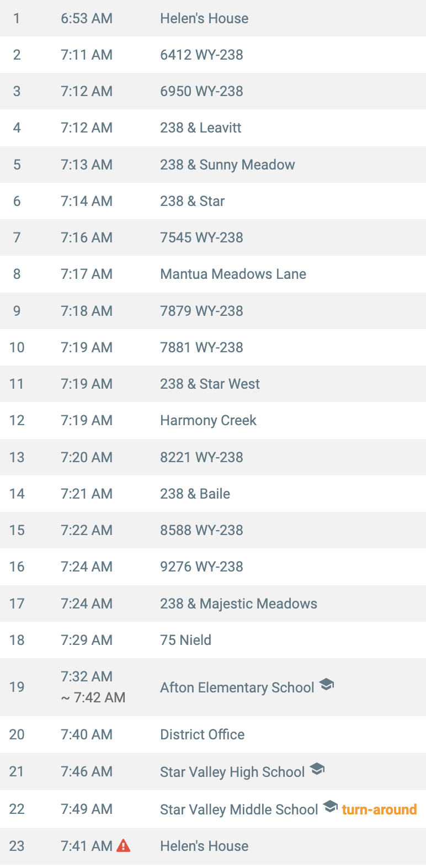The width and height of the screenshot is (426, 868).
Task: Click the District Office stop row
Action: pyautogui.click(x=213, y=734)
